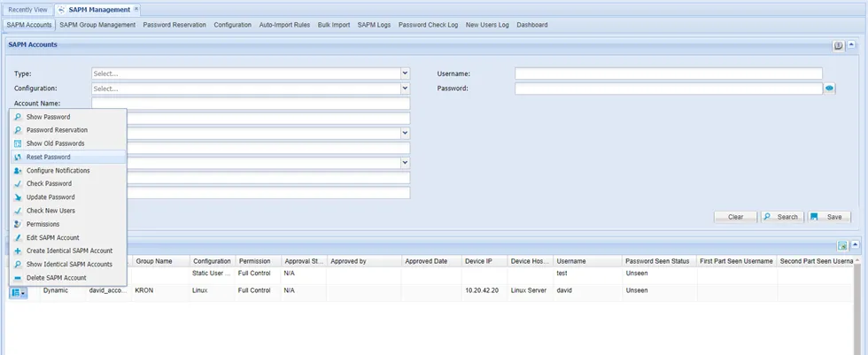Open the dropdown arrow below Account Name field
This screenshot has width=868, height=355.
(406, 134)
